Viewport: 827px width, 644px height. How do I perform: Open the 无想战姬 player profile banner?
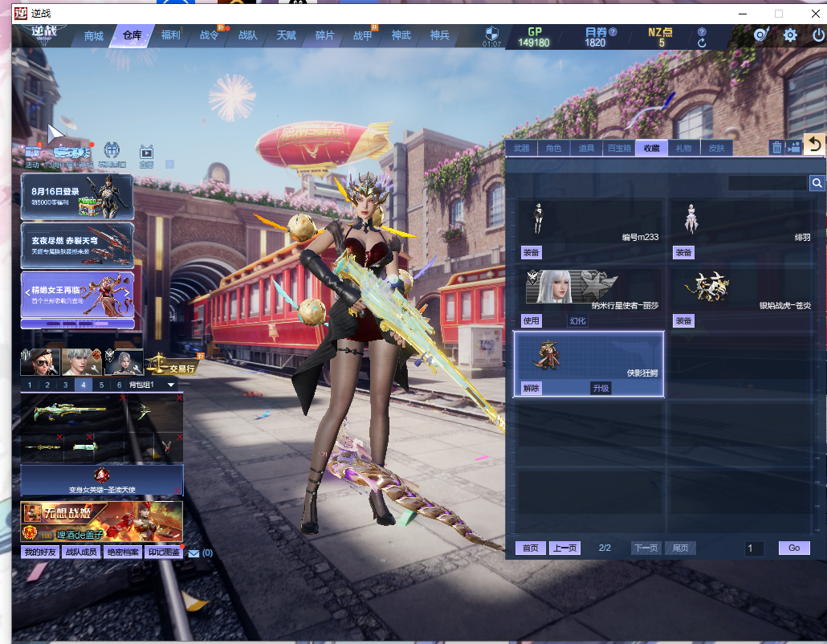point(102,522)
